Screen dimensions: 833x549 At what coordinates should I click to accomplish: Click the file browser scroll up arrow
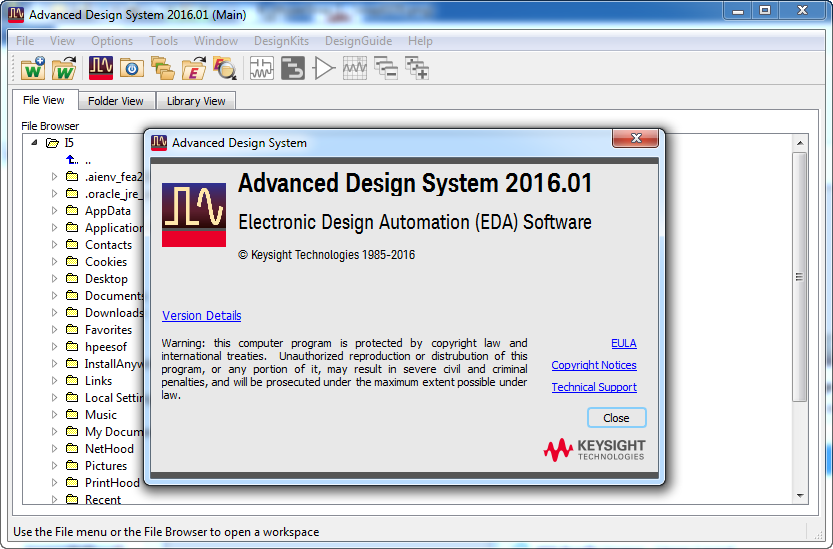point(800,143)
